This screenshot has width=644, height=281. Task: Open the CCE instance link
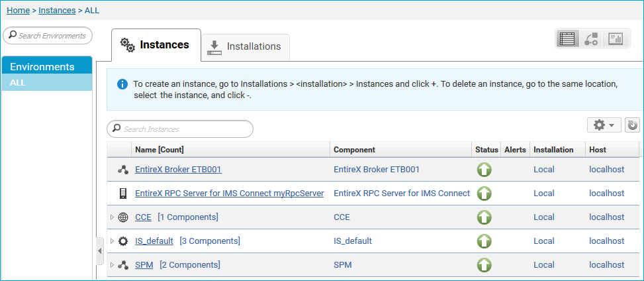[144, 217]
